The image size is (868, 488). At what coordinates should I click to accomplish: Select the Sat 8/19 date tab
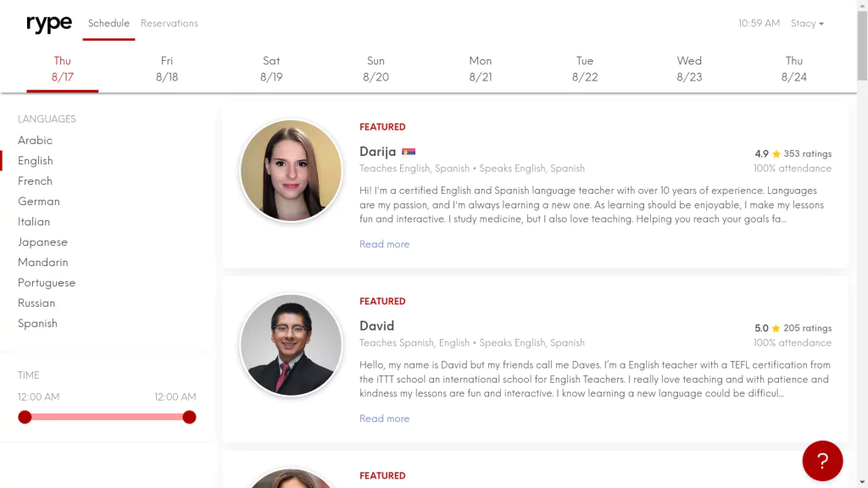(x=271, y=69)
